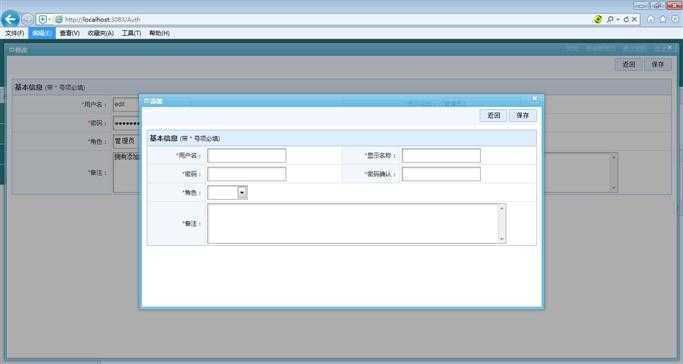Screen dimensions: 683x364
Task: Click the stop (X) icon in address bar
Action: [634, 19]
